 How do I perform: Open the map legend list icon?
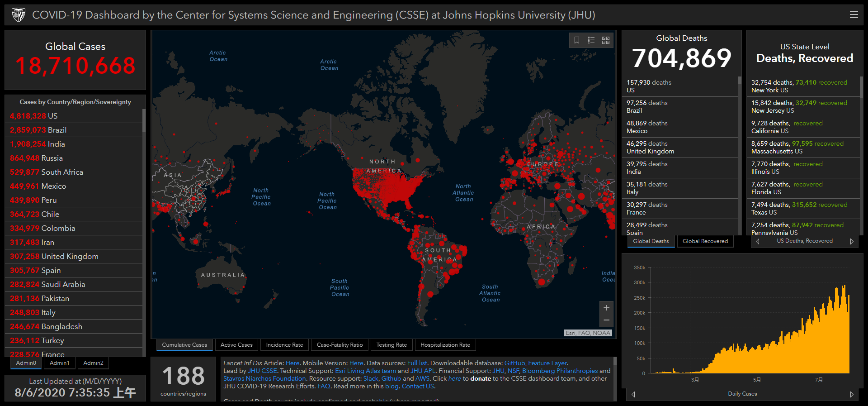tap(591, 40)
